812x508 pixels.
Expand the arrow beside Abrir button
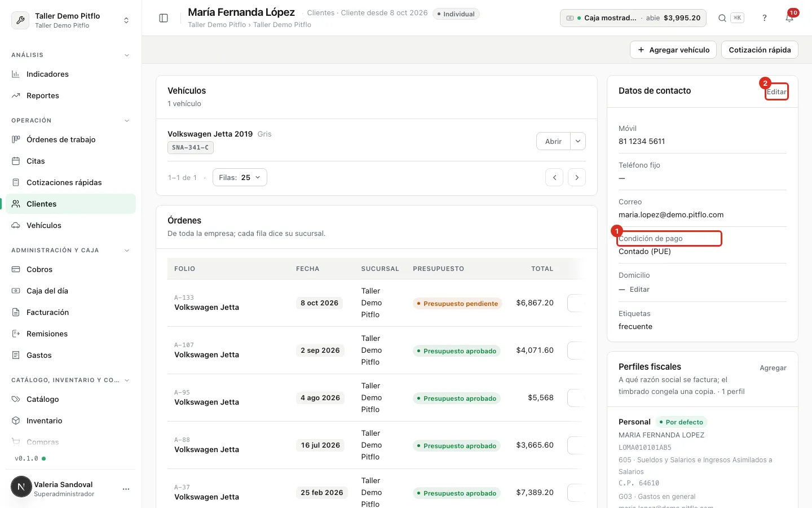[x=578, y=141]
